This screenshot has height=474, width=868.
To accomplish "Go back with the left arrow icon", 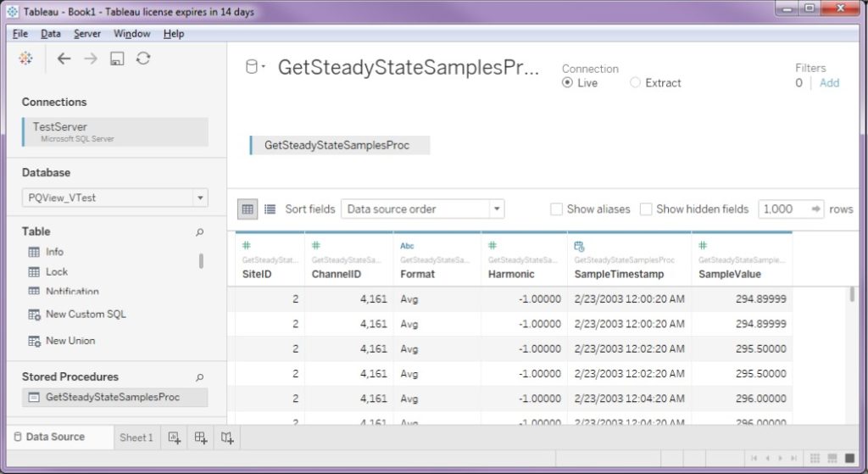I will tap(64, 59).
